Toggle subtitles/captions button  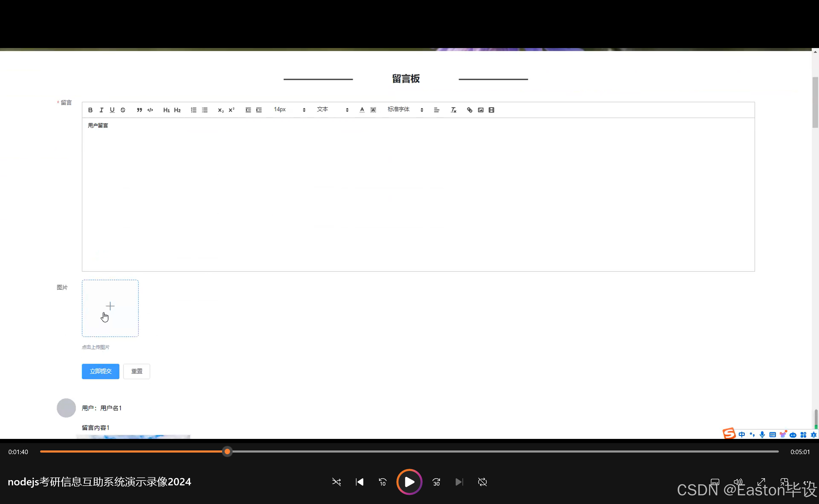pos(715,482)
